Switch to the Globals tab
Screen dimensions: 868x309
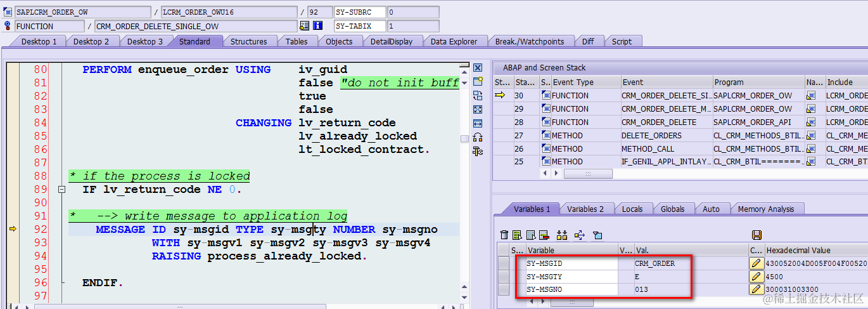tap(672, 209)
